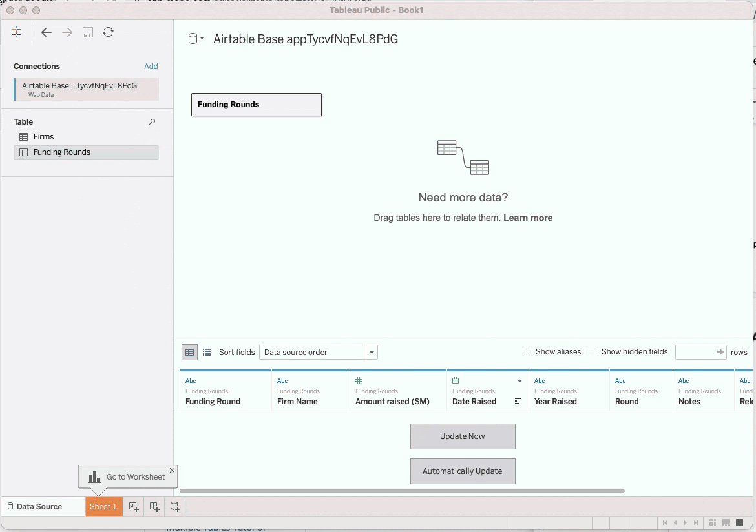Select the Firms table
Image resolution: width=756 pixels, height=532 pixels.
point(87,137)
